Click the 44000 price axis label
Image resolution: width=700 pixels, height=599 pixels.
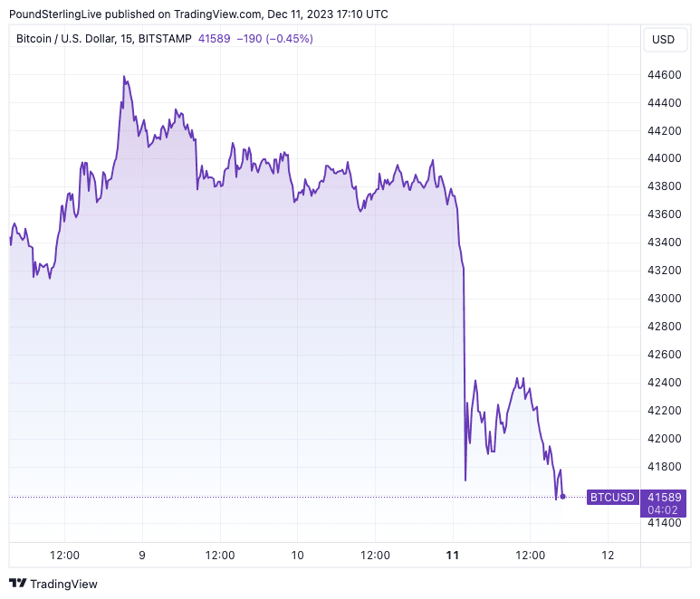(664, 158)
